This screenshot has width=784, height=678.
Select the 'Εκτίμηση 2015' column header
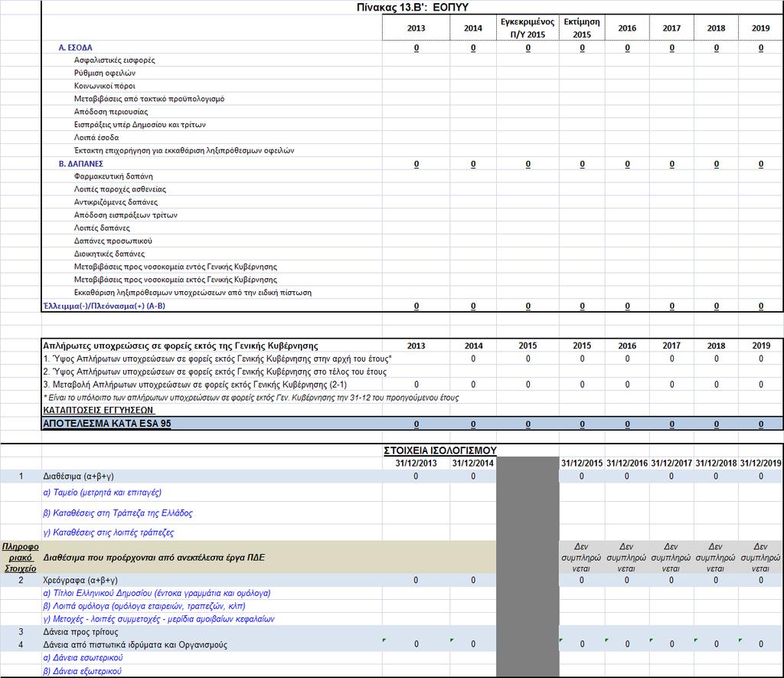coord(582,28)
